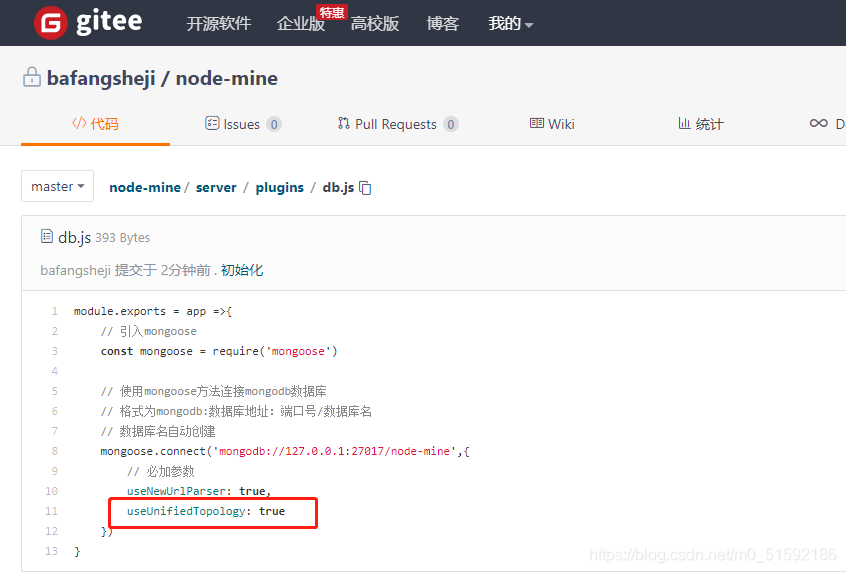Click the 'mongoose' string in require line
846x573 pixels.
(298, 351)
